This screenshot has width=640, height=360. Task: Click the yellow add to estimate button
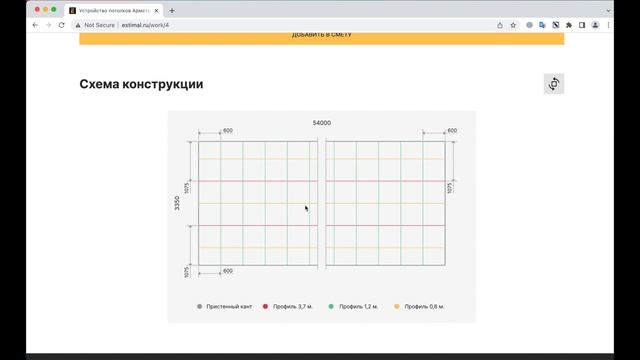(x=322, y=38)
